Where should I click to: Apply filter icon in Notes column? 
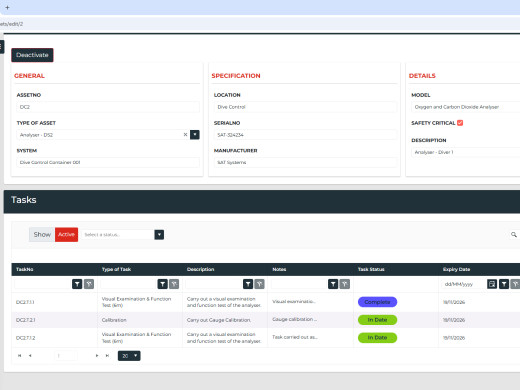pos(333,284)
